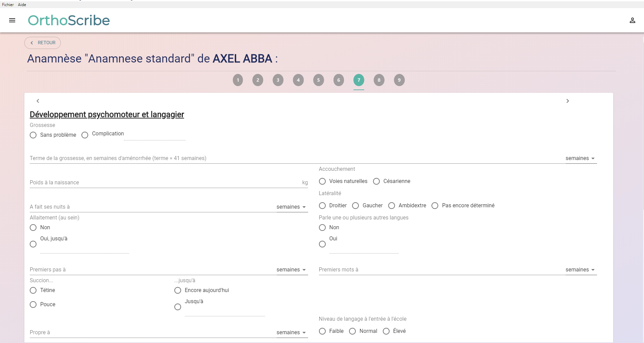This screenshot has width=644, height=343.
Task: Click the RETOUR button
Action: (x=43, y=43)
